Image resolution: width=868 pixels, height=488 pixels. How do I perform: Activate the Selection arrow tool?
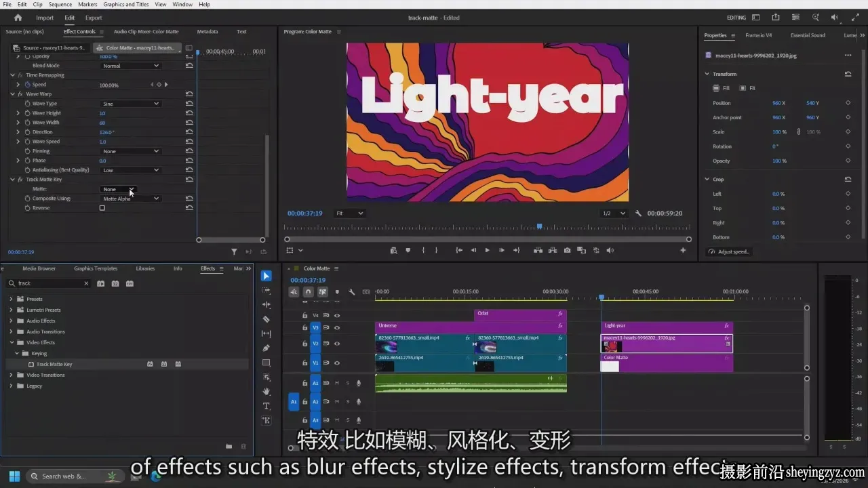pos(267,276)
